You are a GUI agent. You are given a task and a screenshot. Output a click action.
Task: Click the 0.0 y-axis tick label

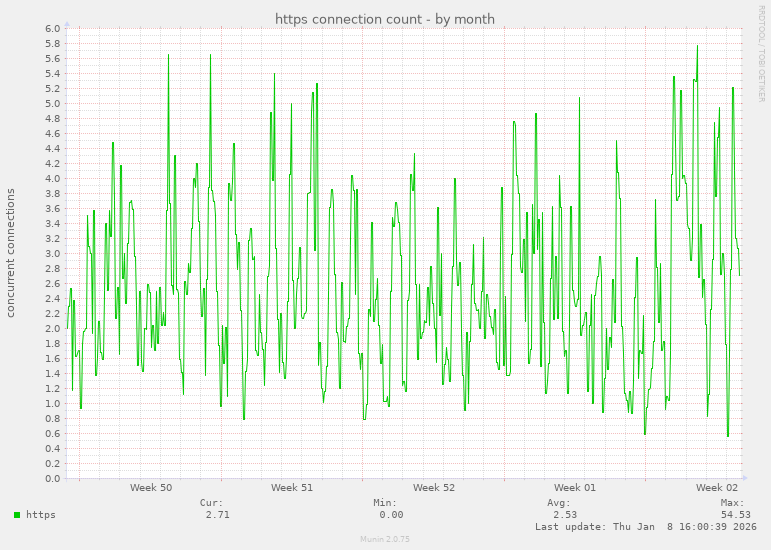(x=53, y=478)
